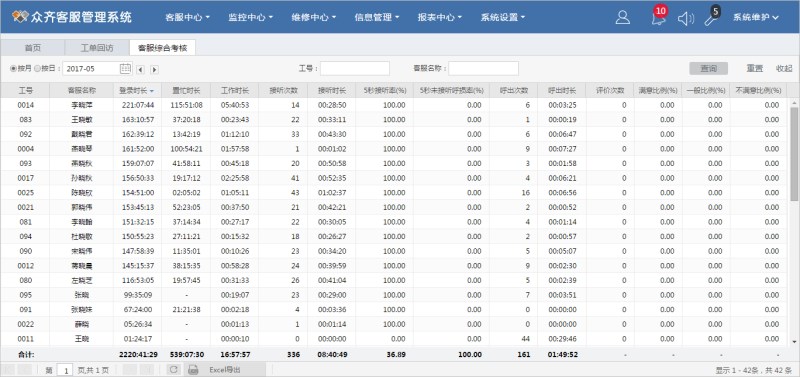The width and height of the screenshot is (800, 377).
Task: Click the 呼出时长 column header
Action: click(x=562, y=90)
